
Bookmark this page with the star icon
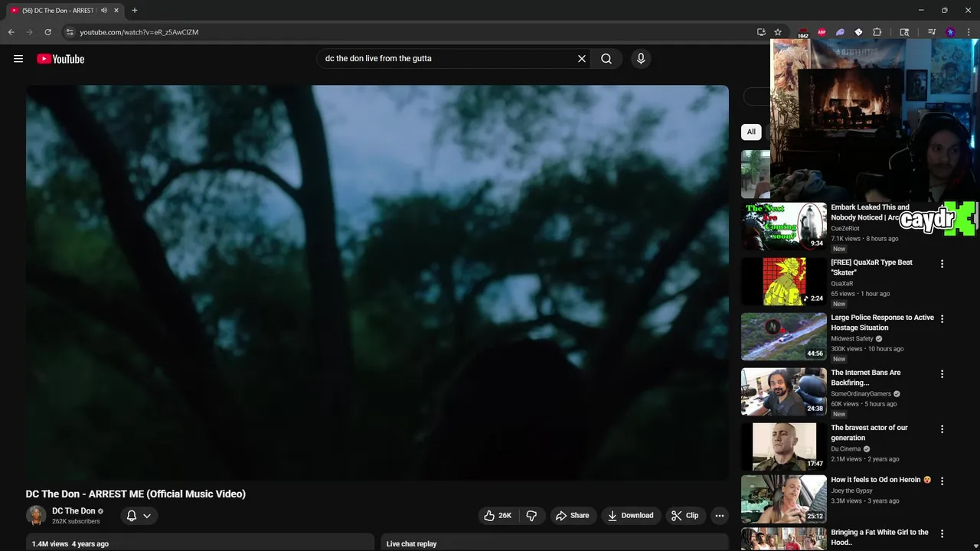[x=778, y=32]
